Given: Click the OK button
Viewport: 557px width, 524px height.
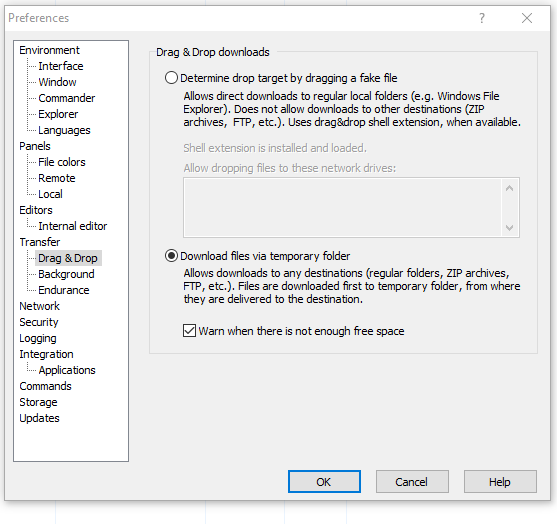Looking at the screenshot, I should pos(324,482).
